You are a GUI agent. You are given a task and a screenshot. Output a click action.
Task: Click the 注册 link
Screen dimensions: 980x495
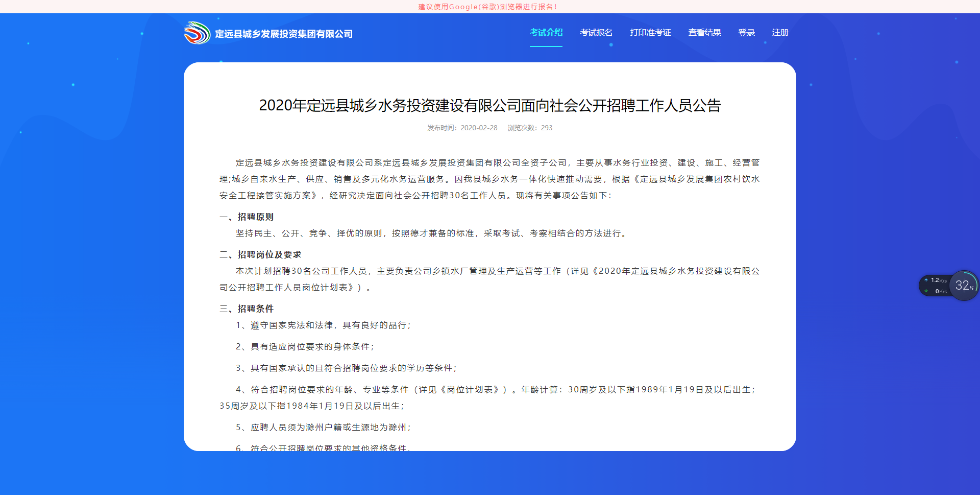(780, 32)
